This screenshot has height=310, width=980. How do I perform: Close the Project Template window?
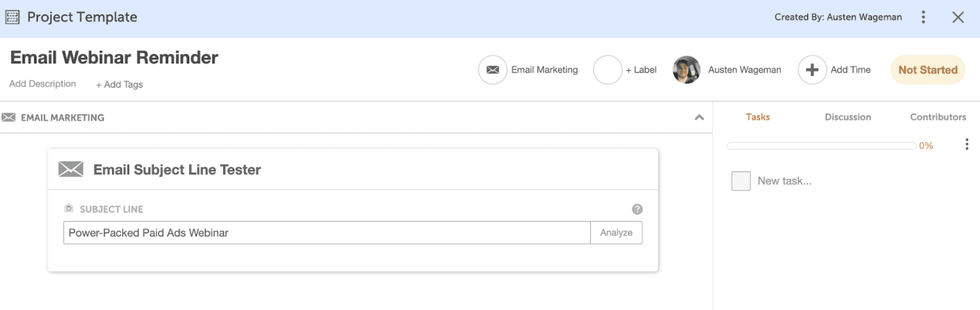[957, 17]
